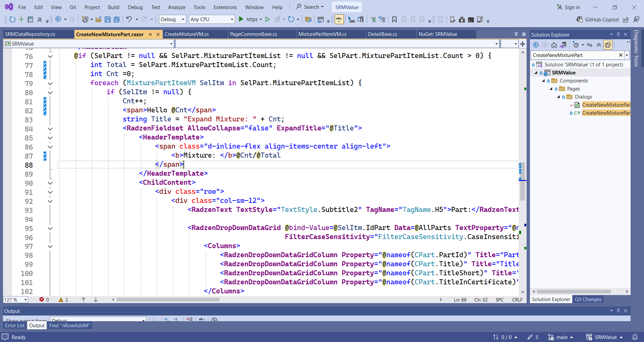The width and height of the screenshot is (644, 342).
Task: Click Switch Views icon in Solution Explorer
Action: 563,45
